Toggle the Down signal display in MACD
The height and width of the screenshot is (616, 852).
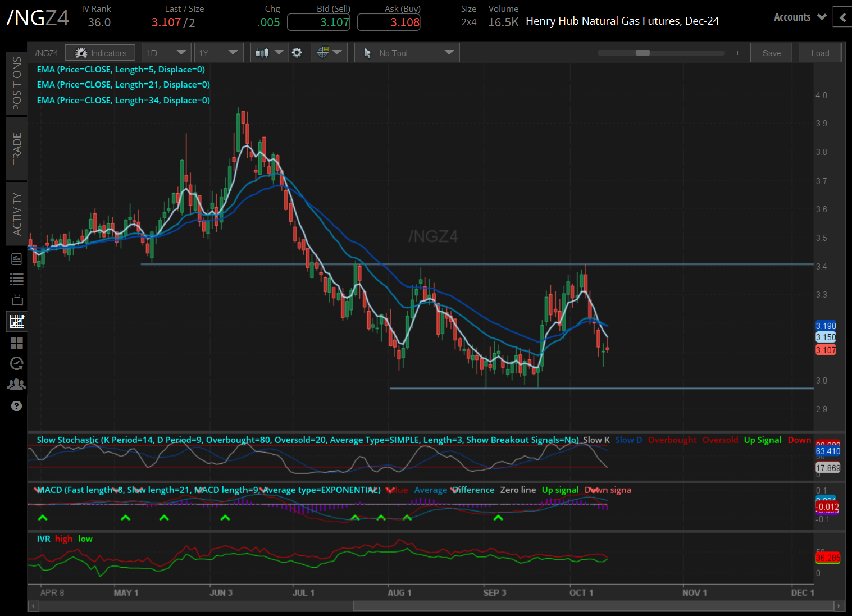click(x=608, y=490)
